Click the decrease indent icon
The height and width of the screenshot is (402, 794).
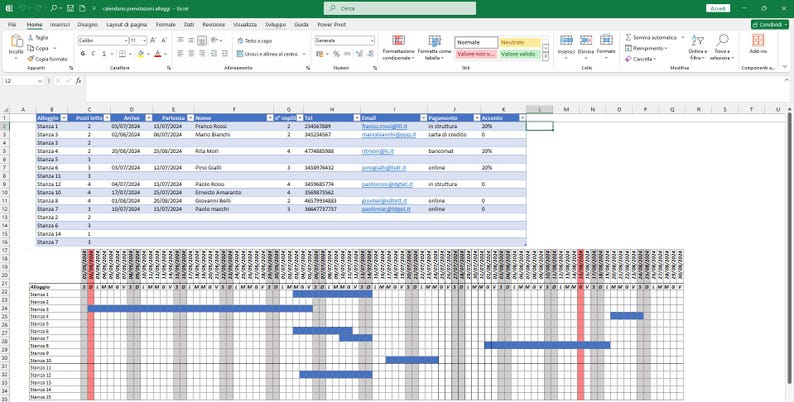[x=214, y=54]
